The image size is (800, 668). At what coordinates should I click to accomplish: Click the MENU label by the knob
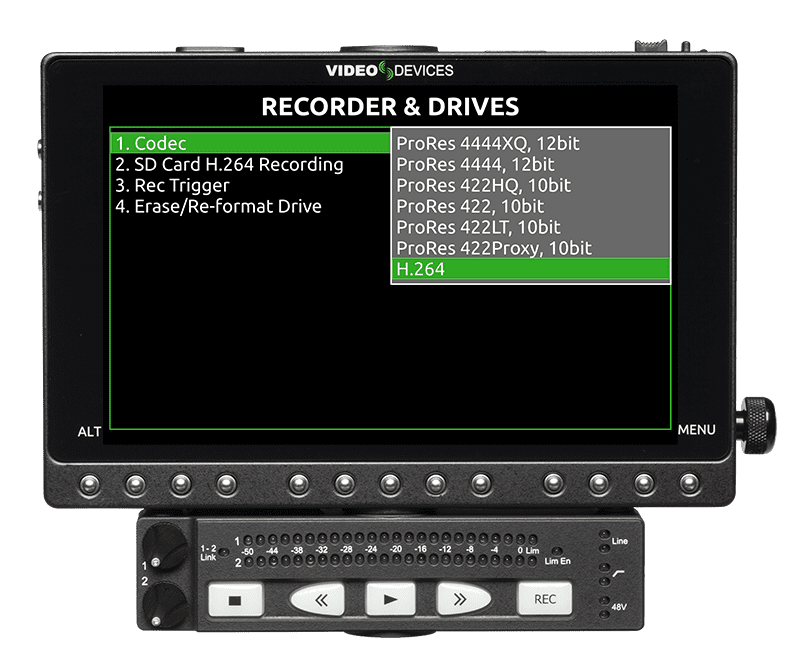[x=696, y=430]
